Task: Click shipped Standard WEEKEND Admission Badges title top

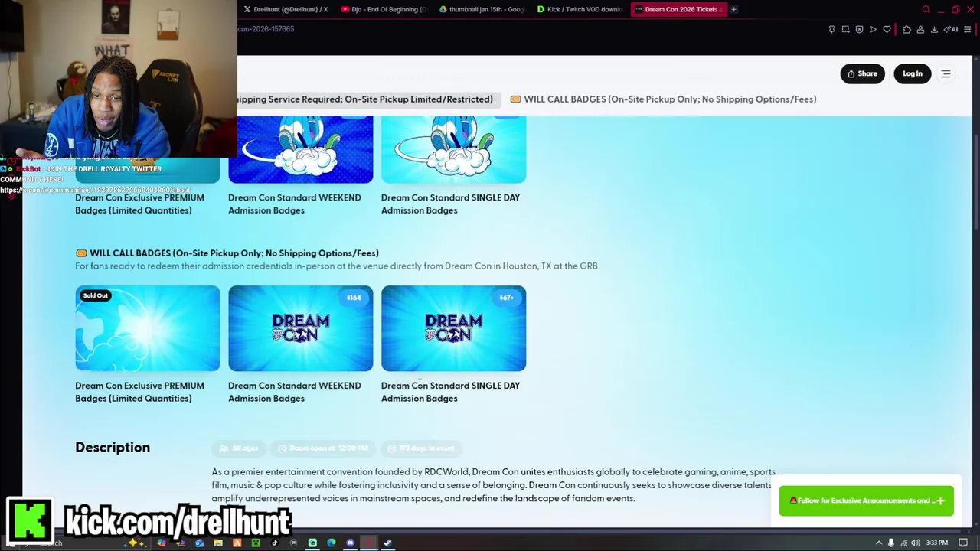Action: coord(294,204)
